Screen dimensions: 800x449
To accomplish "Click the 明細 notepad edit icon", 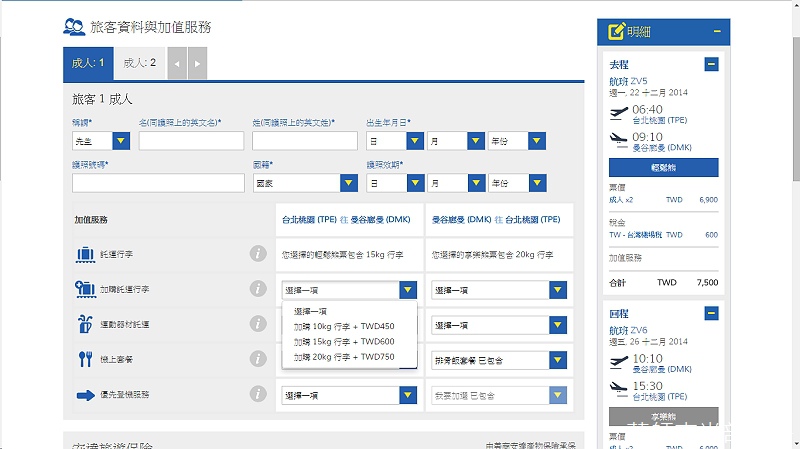I will click(616, 31).
